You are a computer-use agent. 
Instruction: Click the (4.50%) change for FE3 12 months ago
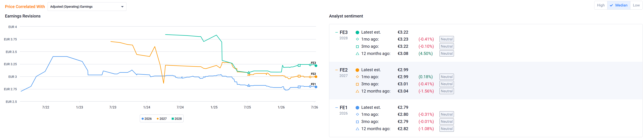point(426,54)
